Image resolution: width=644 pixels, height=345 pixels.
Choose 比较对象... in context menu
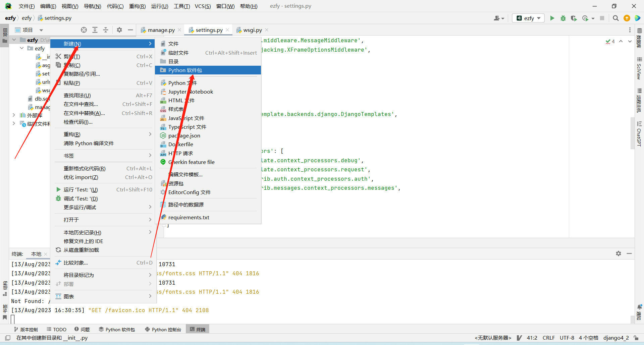tap(103, 263)
